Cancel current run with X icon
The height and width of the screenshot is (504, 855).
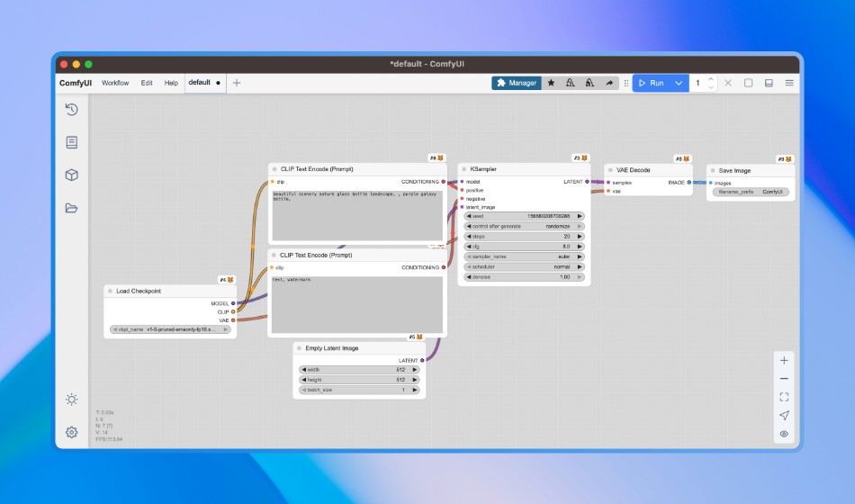click(x=728, y=83)
